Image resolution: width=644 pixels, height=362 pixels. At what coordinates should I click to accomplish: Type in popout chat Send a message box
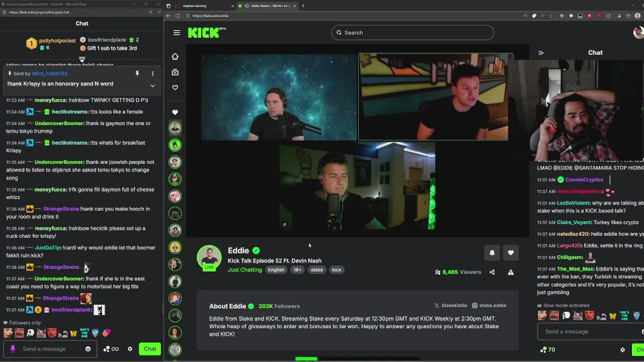click(50, 349)
